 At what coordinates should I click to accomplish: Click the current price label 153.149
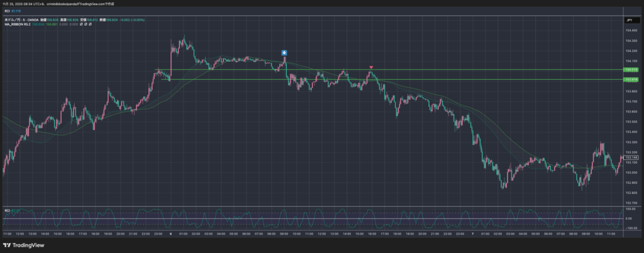[630, 157]
